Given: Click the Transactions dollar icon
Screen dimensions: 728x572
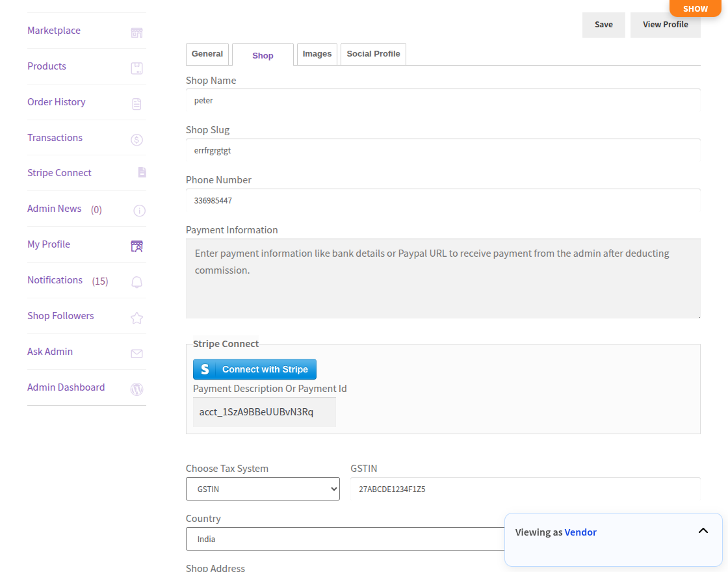Looking at the screenshot, I should tap(136, 140).
